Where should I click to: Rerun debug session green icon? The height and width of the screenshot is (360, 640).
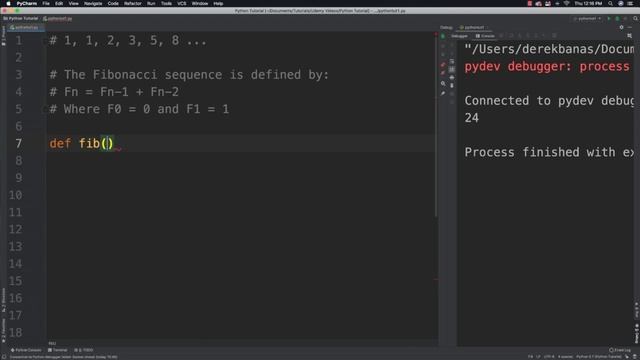[x=443, y=36]
